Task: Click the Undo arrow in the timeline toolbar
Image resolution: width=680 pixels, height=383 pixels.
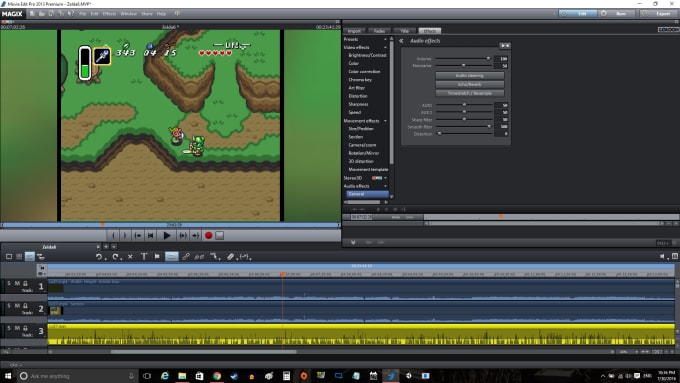Action: tap(99, 257)
